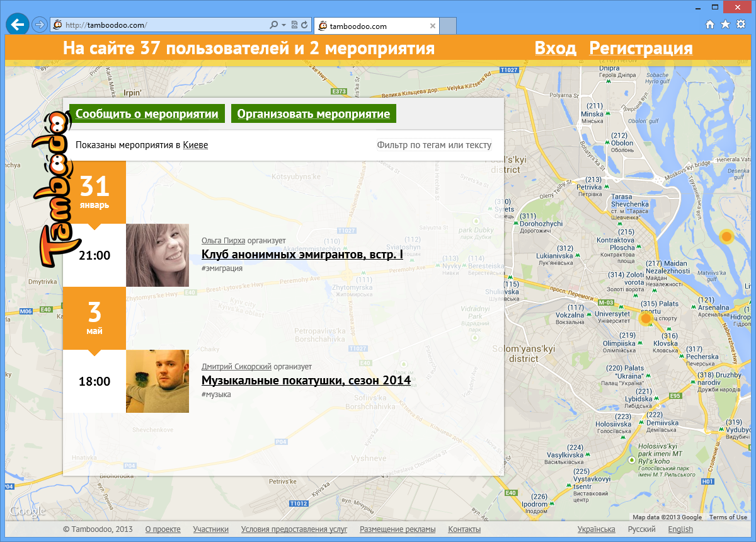Change the city via the Киеве link

click(x=195, y=145)
